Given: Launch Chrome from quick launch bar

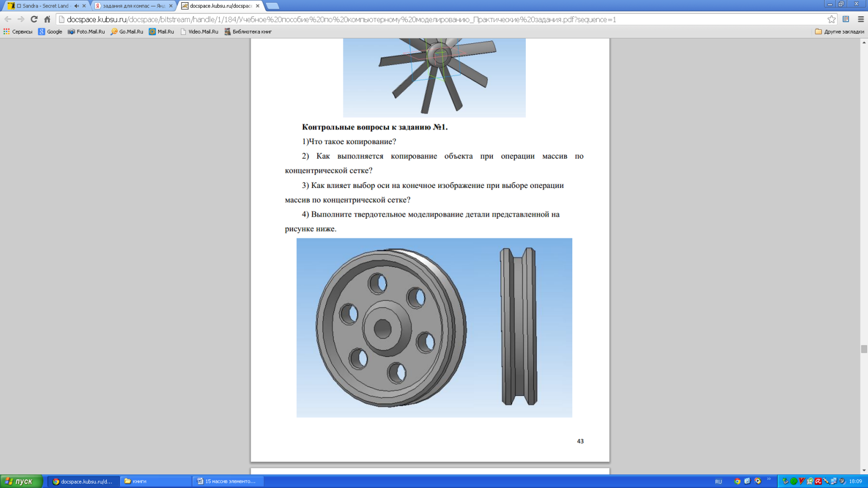Looking at the screenshot, I should tap(737, 481).
